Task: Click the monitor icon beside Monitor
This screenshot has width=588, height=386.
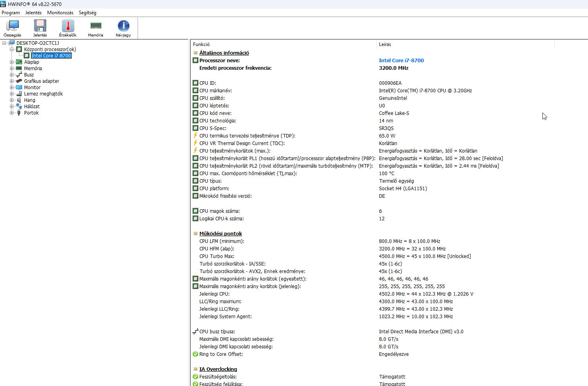Action: 19,87
